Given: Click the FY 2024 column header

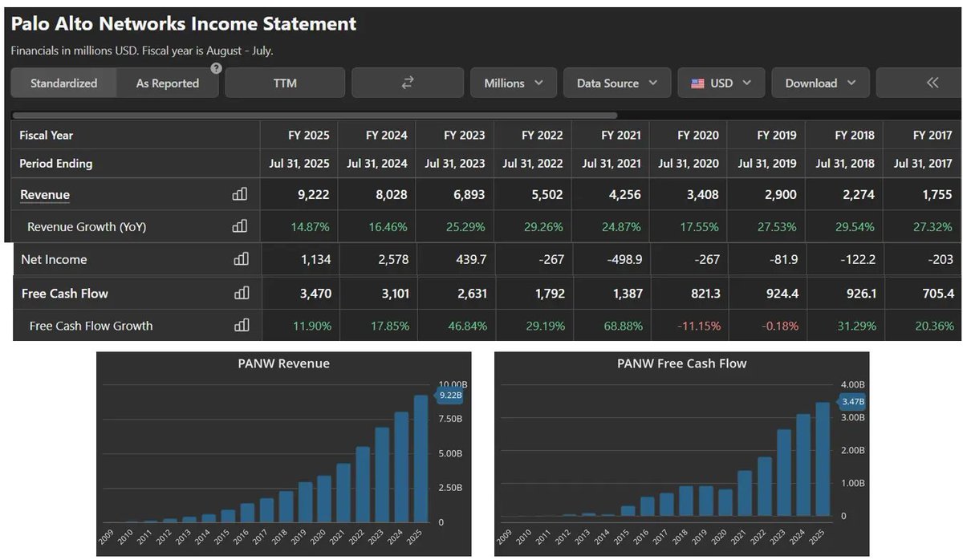Looking at the screenshot, I should coord(387,135).
